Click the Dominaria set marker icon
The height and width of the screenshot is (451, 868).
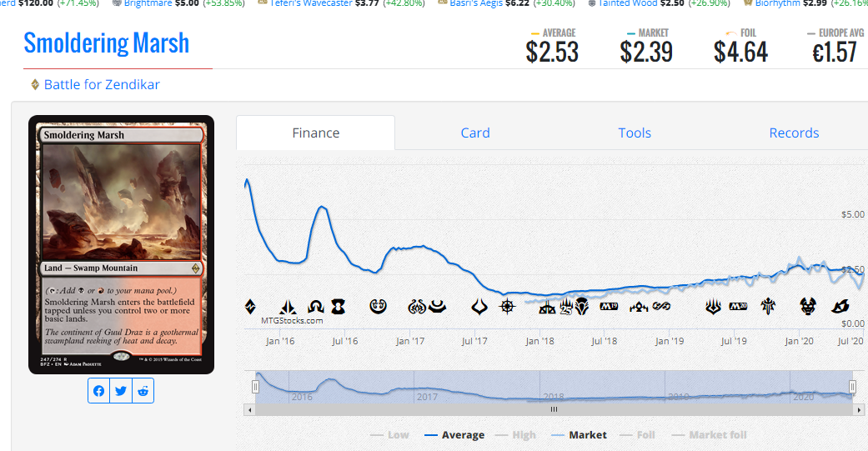click(582, 306)
